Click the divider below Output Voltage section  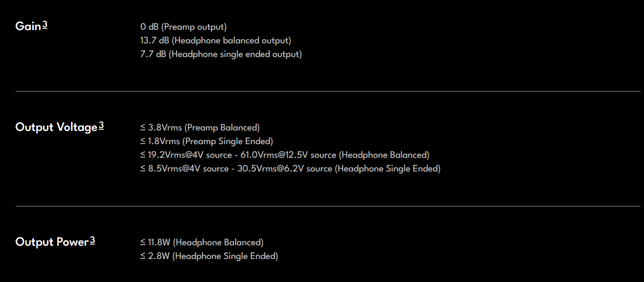point(328,206)
